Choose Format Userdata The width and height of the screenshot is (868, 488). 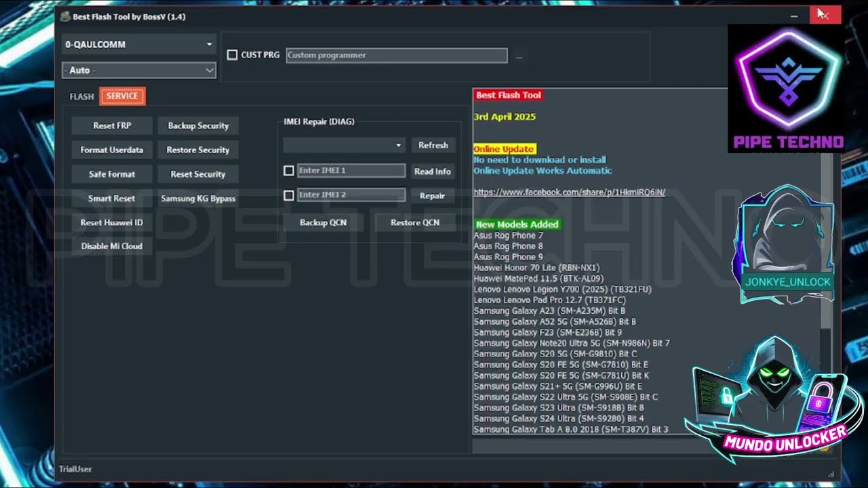pos(112,150)
